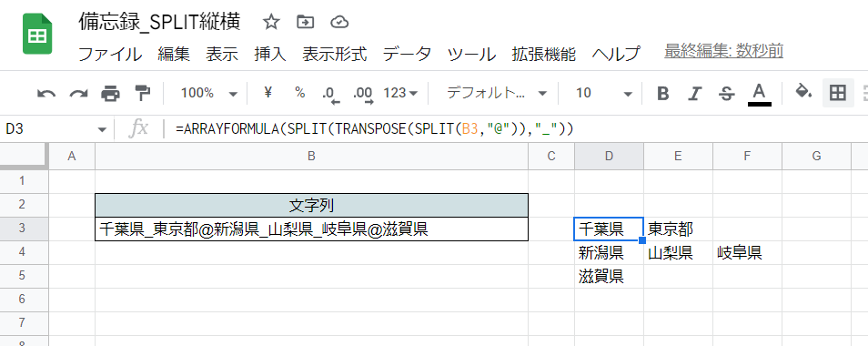Viewport: 868px width, 346px height.
Task: Select cell with 千葉県_東京都@新潟県 string
Action: [312, 229]
